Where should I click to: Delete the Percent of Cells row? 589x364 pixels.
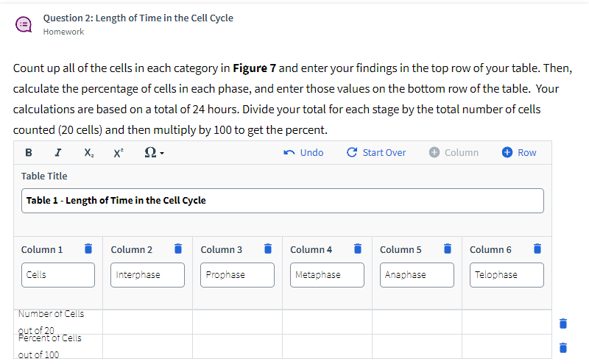tap(562, 347)
